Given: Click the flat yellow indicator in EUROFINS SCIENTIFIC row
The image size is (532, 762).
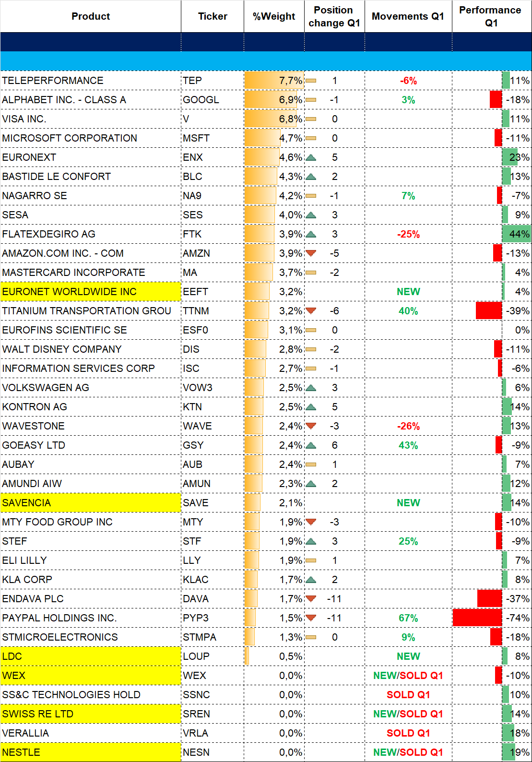Looking at the screenshot, I should point(311,330).
